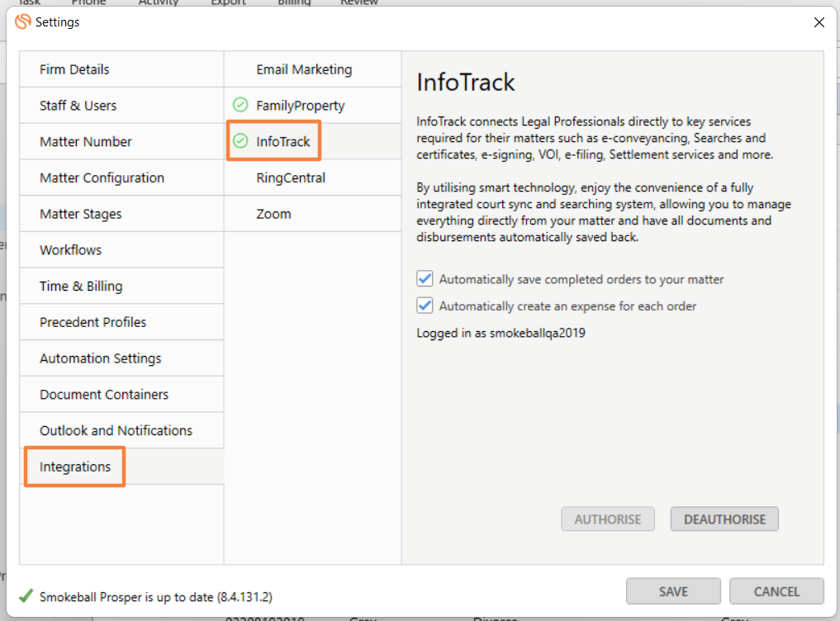Open Time & Billing settings

[81, 287]
